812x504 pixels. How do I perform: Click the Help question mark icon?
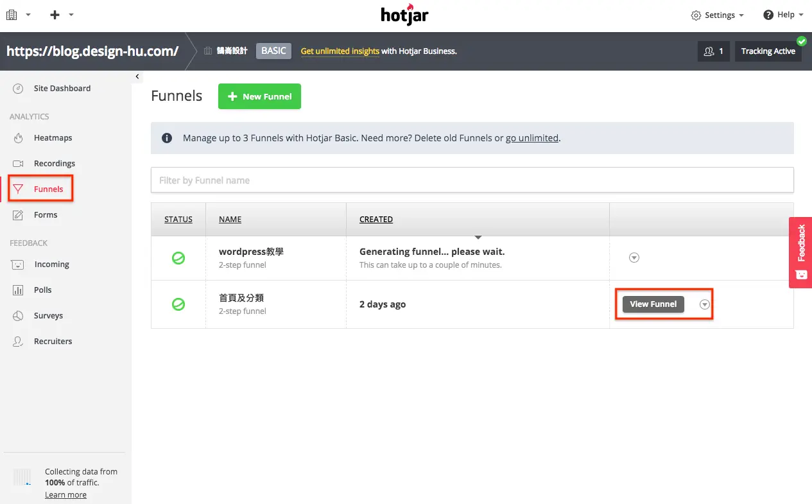tap(768, 15)
